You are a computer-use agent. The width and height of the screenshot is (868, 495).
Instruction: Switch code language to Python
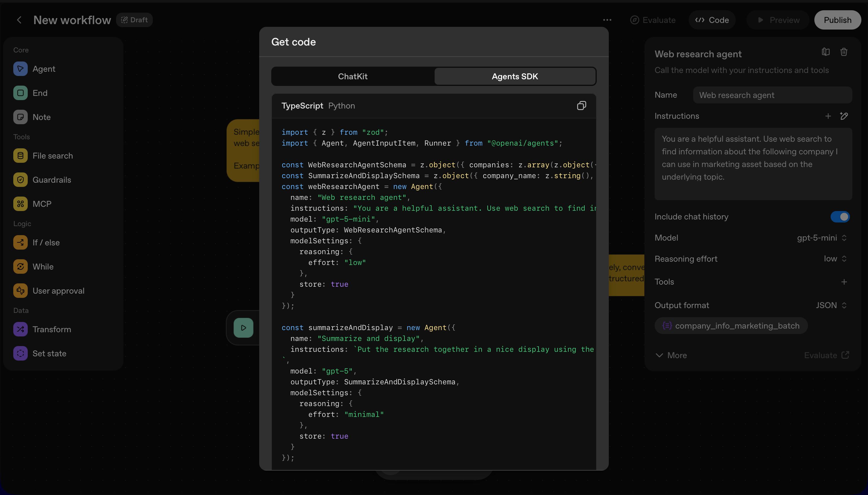pyautogui.click(x=341, y=106)
